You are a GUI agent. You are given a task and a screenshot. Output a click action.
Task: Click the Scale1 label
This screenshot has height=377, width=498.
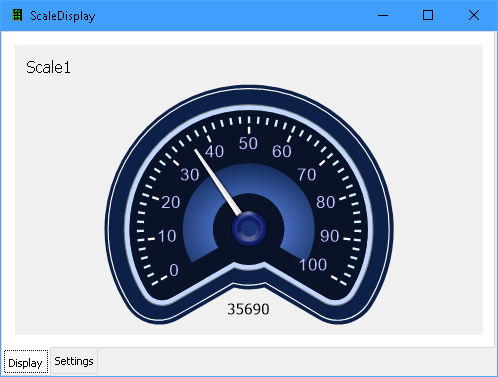pyautogui.click(x=48, y=68)
